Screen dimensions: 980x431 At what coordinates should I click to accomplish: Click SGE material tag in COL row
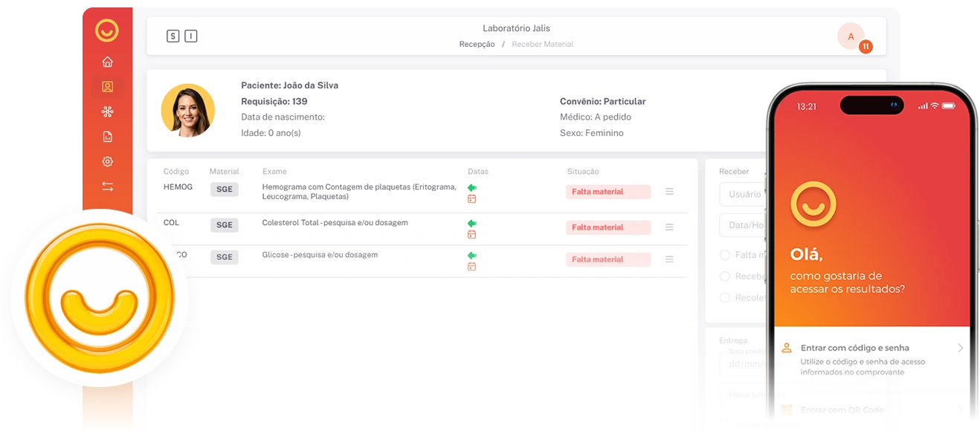pos(225,224)
